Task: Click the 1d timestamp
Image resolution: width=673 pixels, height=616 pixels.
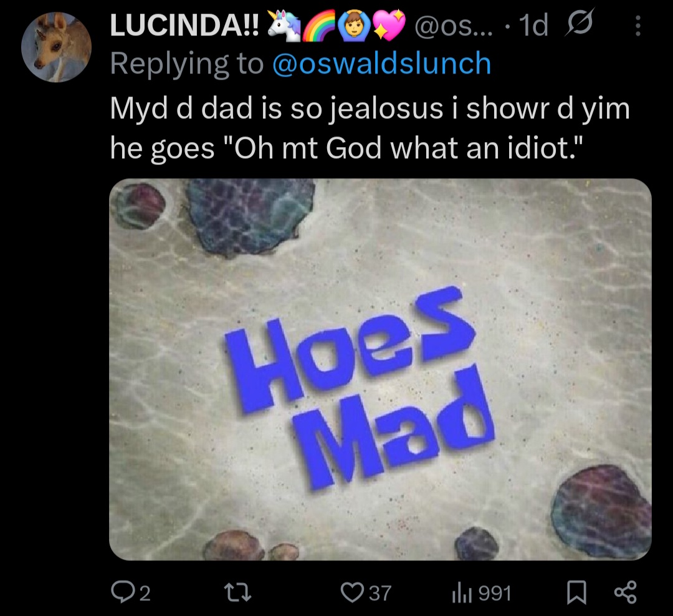Action: pyautogui.click(x=533, y=26)
